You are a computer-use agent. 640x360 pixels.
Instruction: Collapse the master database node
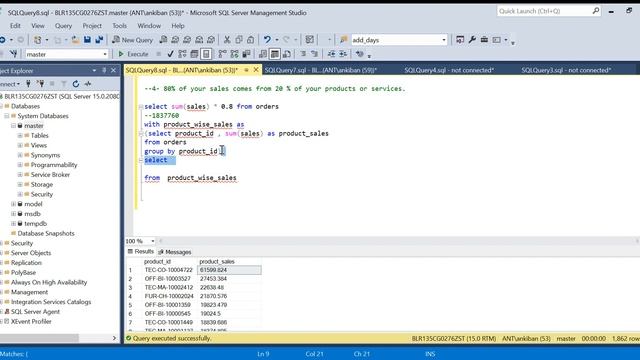click(13, 126)
